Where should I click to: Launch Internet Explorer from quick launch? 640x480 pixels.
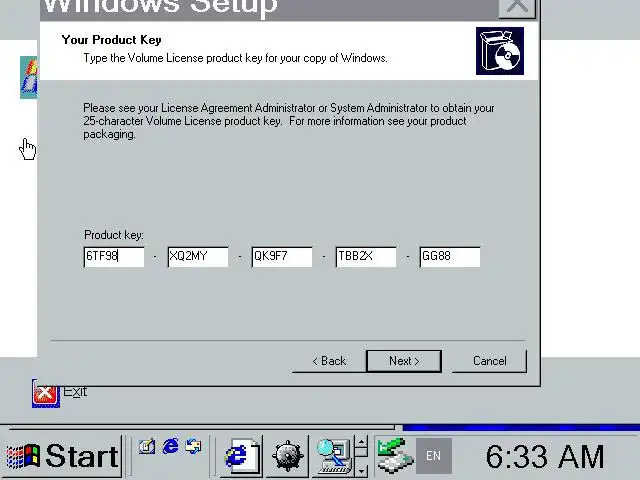pyautogui.click(x=171, y=446)
